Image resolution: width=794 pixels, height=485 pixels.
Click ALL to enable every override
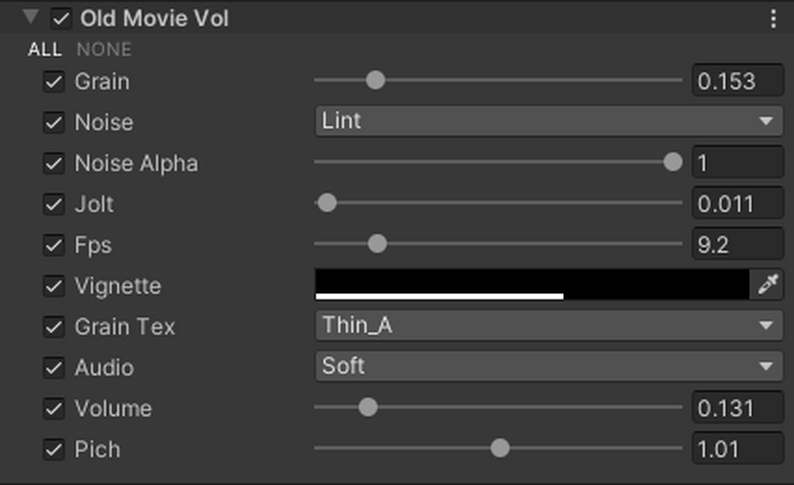[45, 49]
